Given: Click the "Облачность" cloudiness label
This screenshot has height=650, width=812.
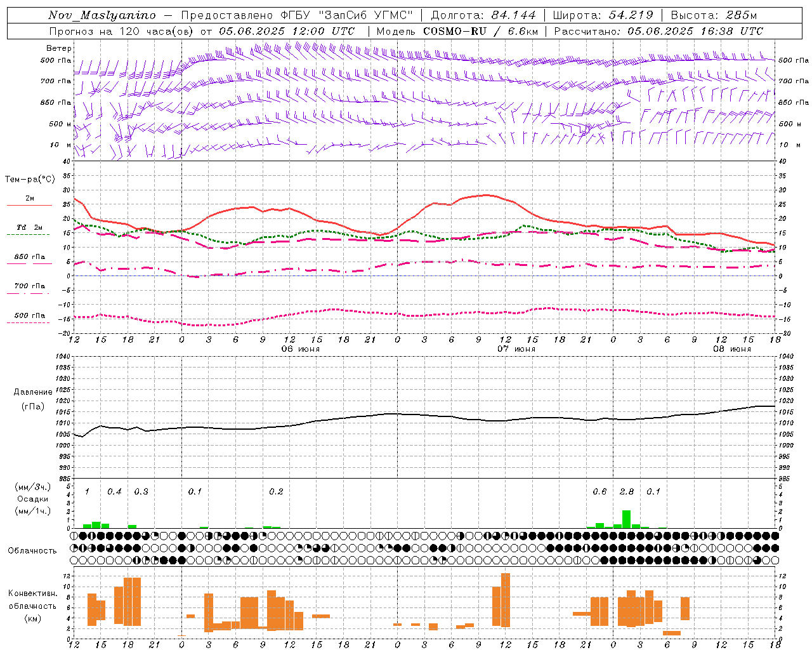Looking at the screenshot, I should click(32, 551).
